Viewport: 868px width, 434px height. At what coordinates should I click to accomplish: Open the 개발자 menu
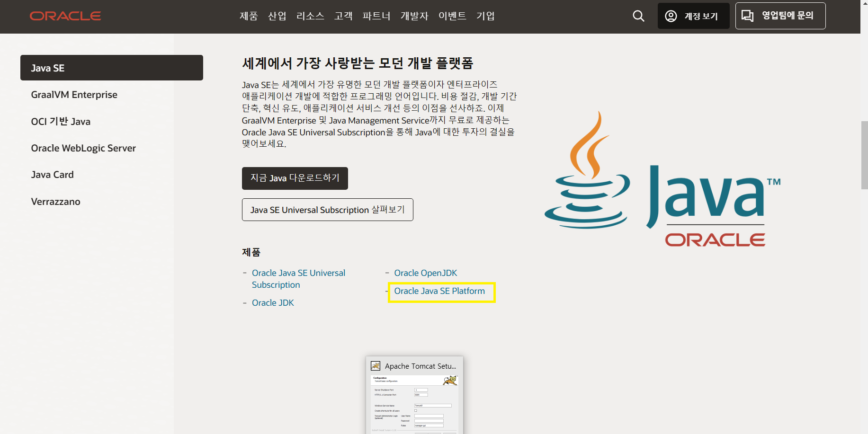[414, 16]
